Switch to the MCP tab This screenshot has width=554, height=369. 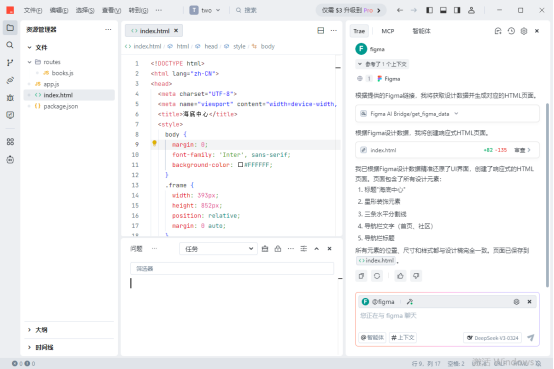(x=388, y=31)
